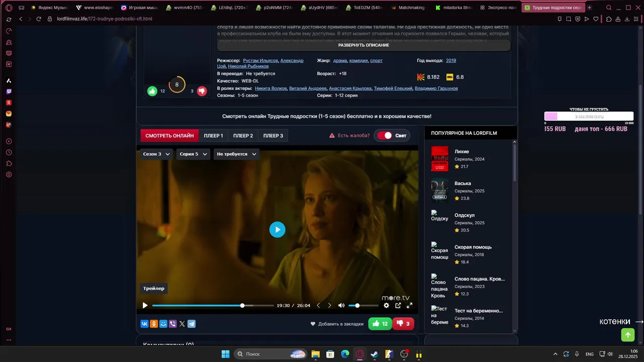Open sidebar settings gear icon
This screenshot has width=644, height=362.
pyautogui.click(x=9, y=174)
